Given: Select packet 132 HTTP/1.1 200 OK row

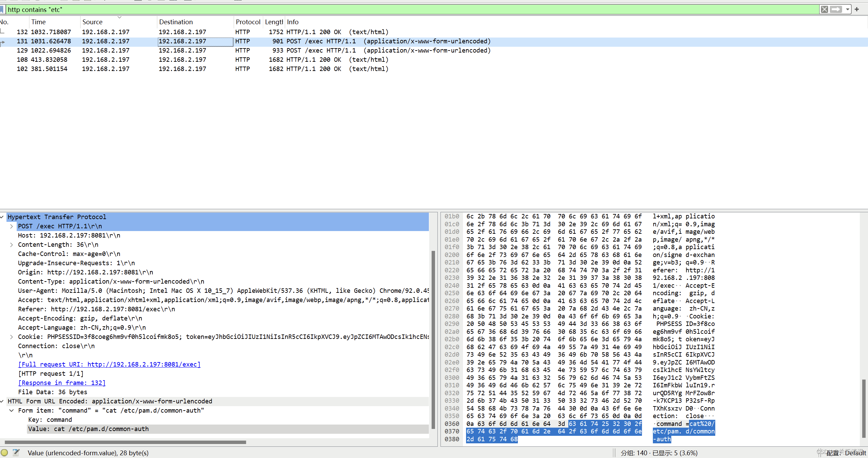Looking at the screenshot, I should 434,32.
